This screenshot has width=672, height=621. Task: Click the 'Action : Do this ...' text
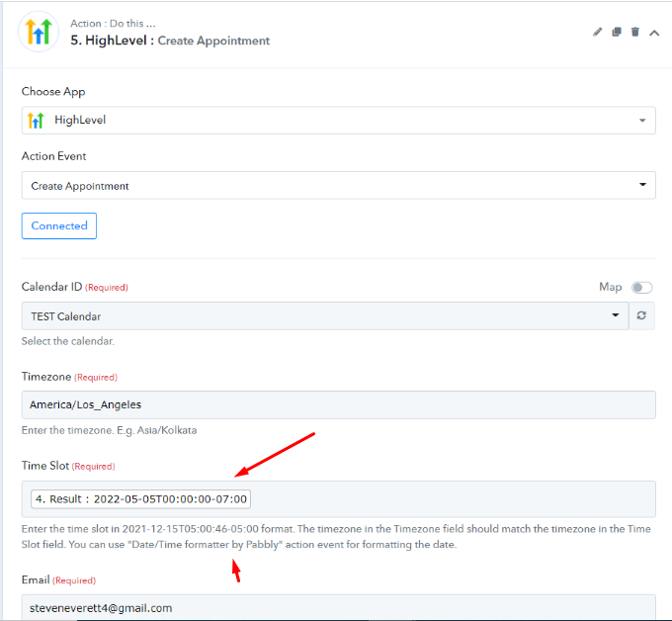(113, 23)
